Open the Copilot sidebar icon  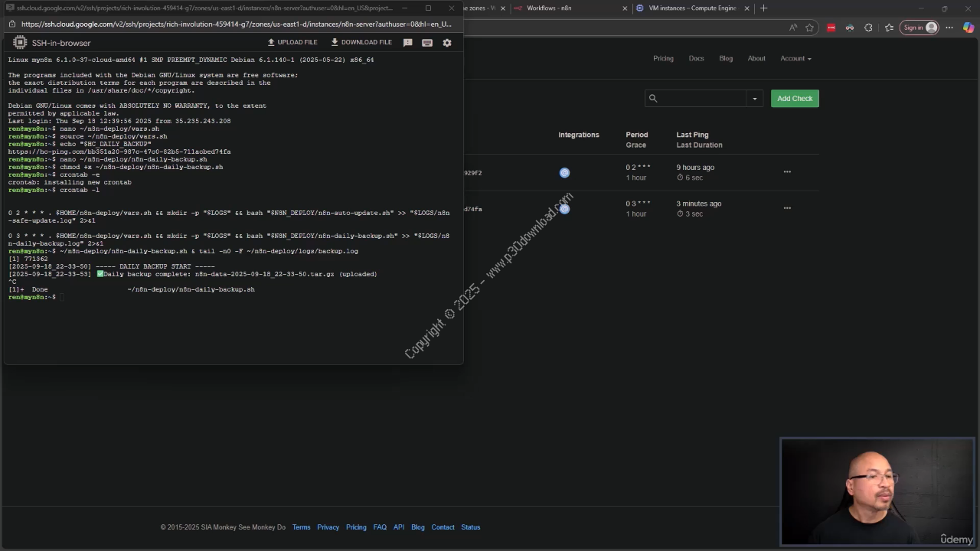pyautogui.click(x=969, y=28)
